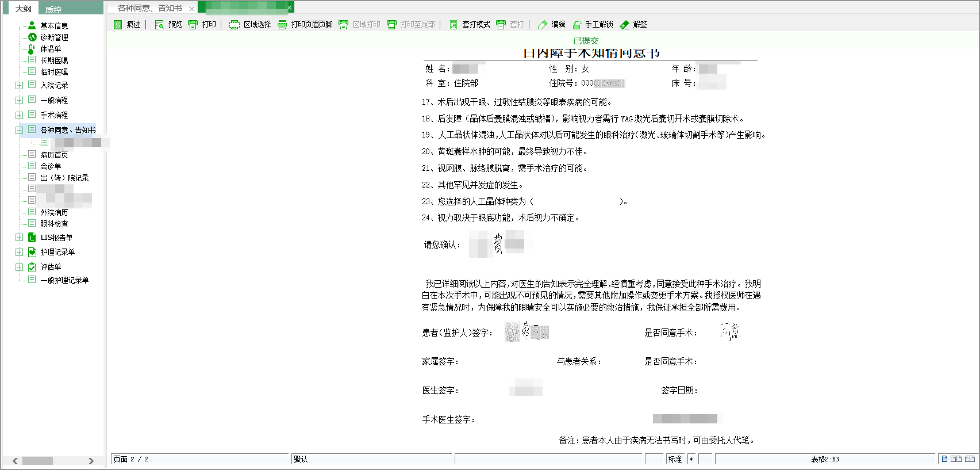
Task: Open 诊断管理 diagnosis management
Action: 54,37
